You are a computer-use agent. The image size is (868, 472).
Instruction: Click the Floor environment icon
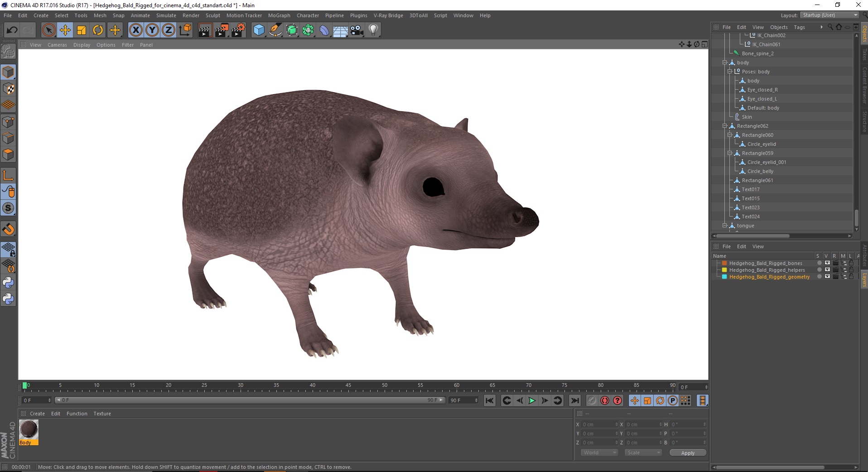point(341,30)
